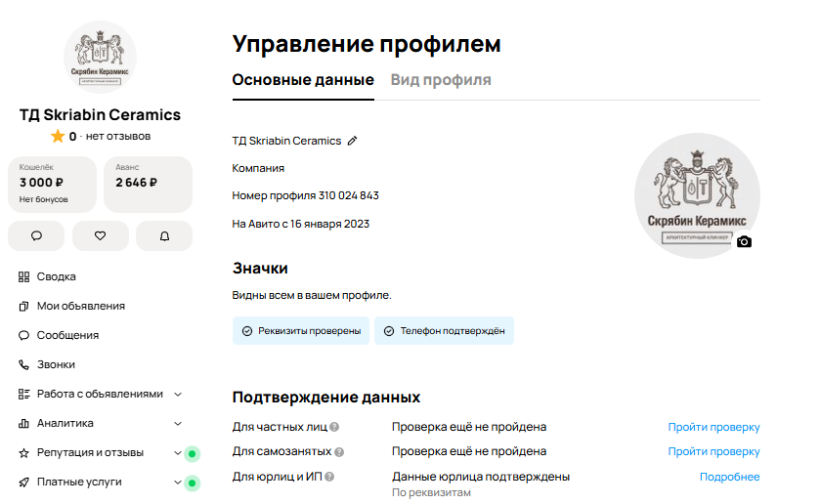Go to Мои объявления in sidebar

coord(80,306)
